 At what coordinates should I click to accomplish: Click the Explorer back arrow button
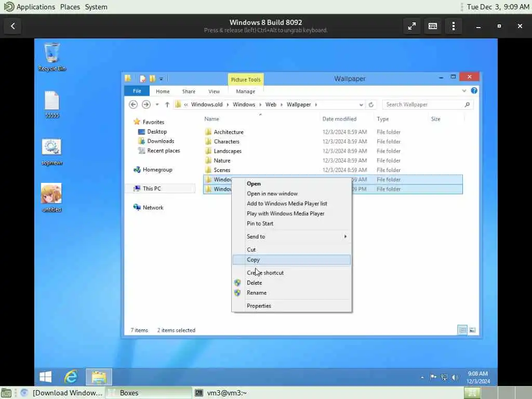coord(134,104)
